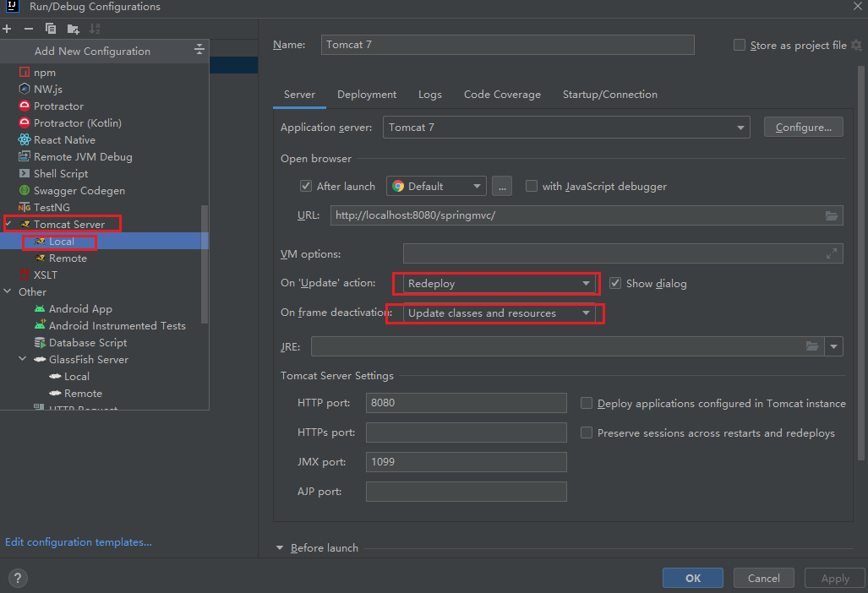Viewport: 868px width, 593px height.
Task: Open Edit configuration templates link
Action: point(78,542)
